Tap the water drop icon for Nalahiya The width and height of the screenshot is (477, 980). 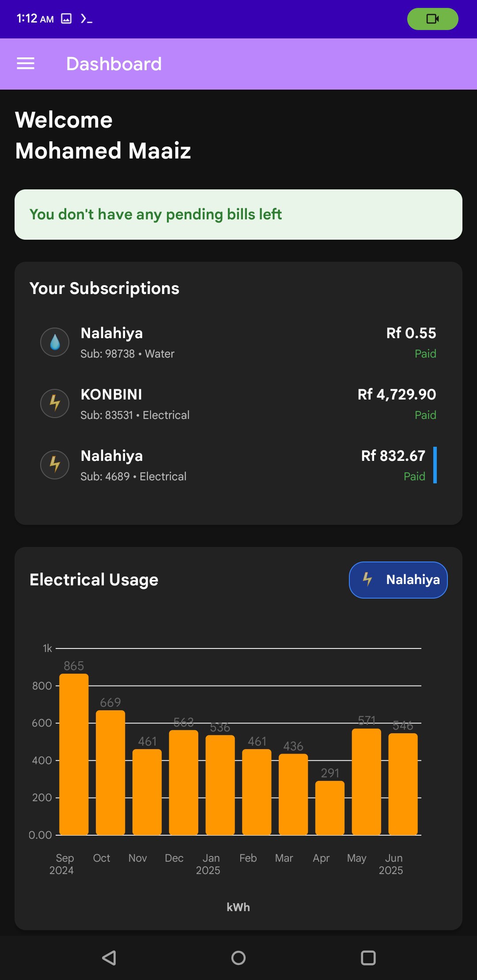pyautogui.click(x=55, y=342)
